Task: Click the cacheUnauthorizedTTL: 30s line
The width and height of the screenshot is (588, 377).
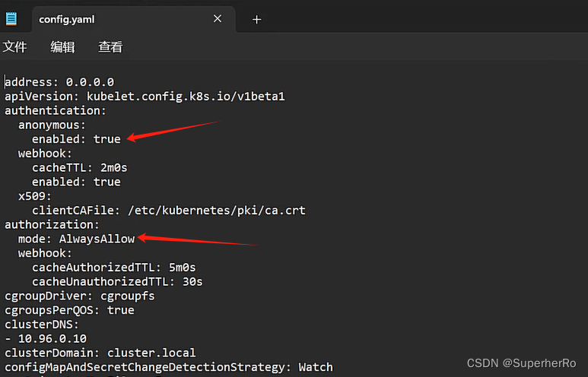Action: 117,281
